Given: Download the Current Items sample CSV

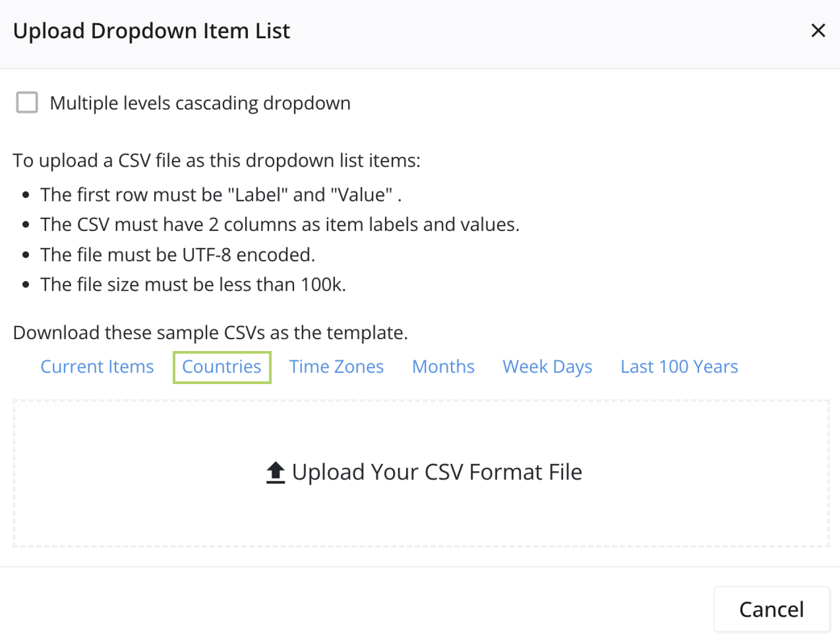Looking at the screenshot, I should pos(97,367).
